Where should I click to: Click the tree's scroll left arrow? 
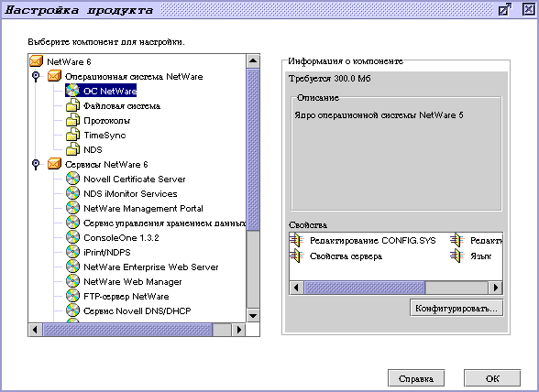point(35,330)
